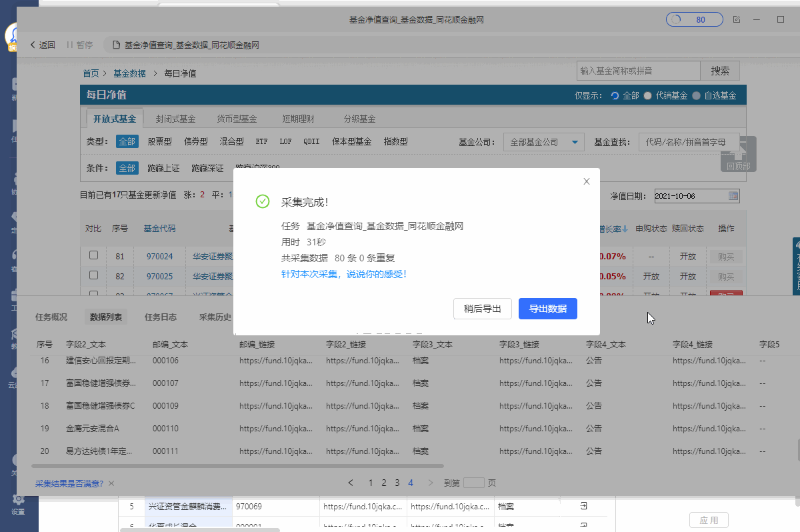Click the 基金数据 breadcrumb link
The width and height of the screenshot is (800, 532).
pos(129,73)
